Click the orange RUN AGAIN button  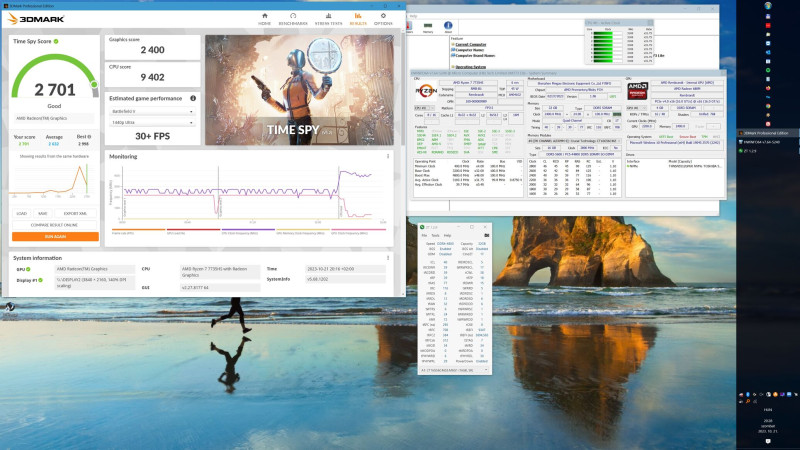pos(55,237)
